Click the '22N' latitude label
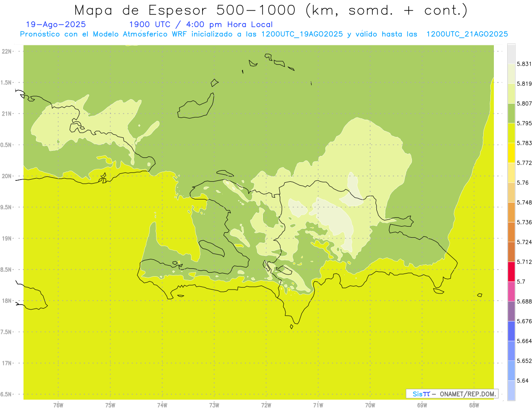The width and height of the screenshot is (532, 411). click(x=7, y=51)
